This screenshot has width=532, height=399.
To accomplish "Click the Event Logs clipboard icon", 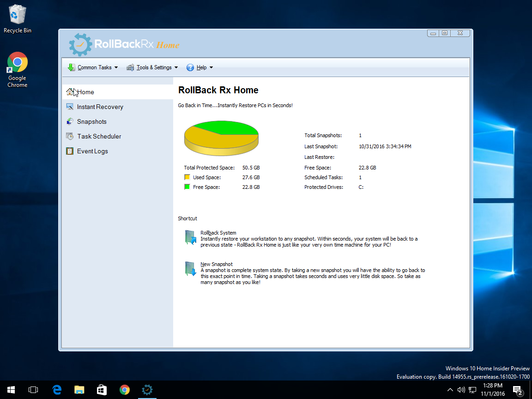I will click(70, 151).
